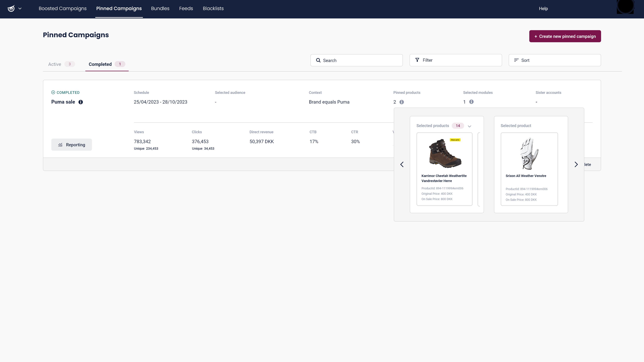644x362 pixels.
Task: Open the account switcher chevron near logo
Action: [x=20, y=8]
